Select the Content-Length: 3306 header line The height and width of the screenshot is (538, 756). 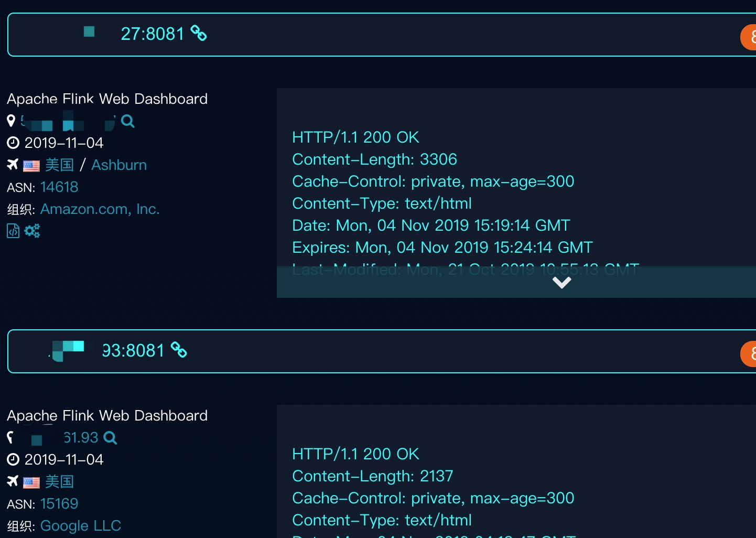click(x=374, y=159)
